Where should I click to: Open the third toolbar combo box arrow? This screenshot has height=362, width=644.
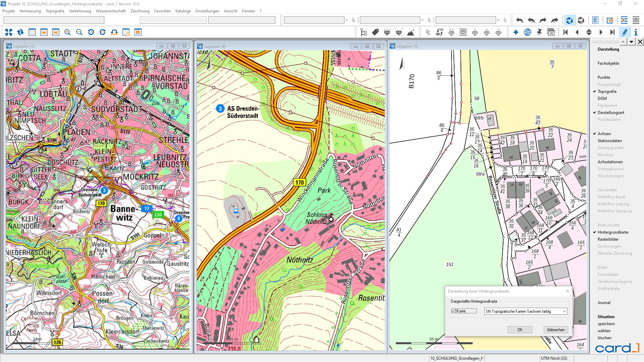tap(498, 20)
